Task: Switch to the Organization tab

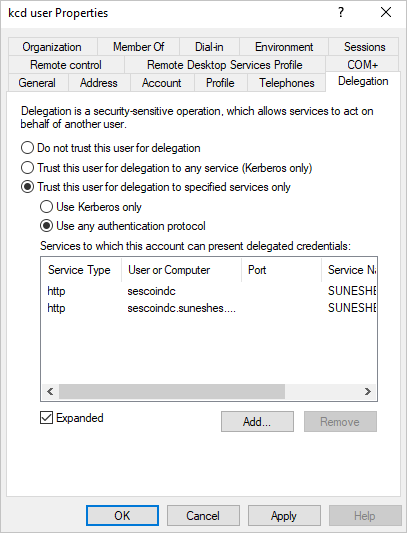Action: click(x=52, y=47)
